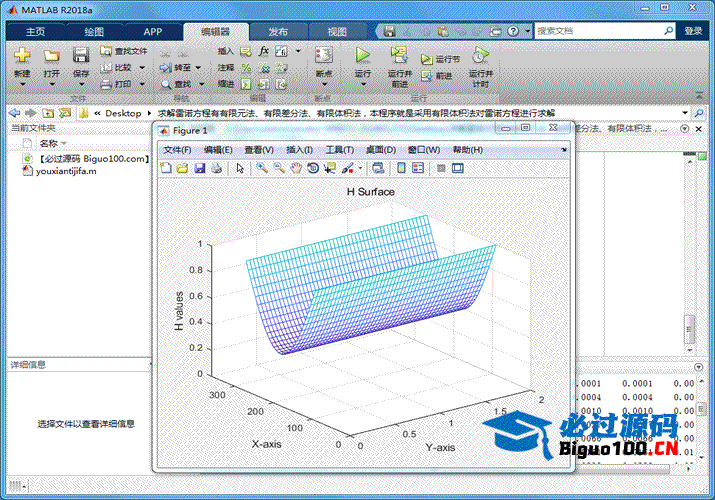The width and height of the screenshot is (715, 500).
Task: Click Run and Advance (运行并前进)
Action: 399,67
